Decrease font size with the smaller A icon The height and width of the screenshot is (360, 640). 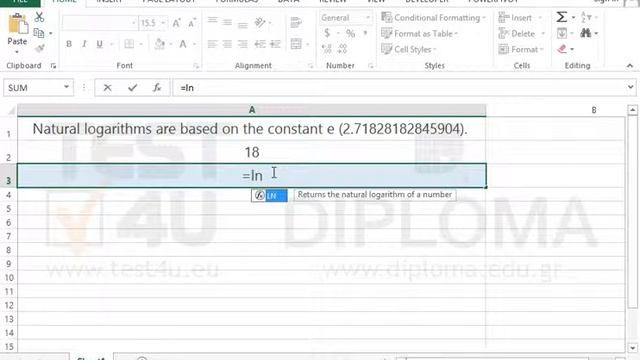pyautogui.click(x=192, y=23)
